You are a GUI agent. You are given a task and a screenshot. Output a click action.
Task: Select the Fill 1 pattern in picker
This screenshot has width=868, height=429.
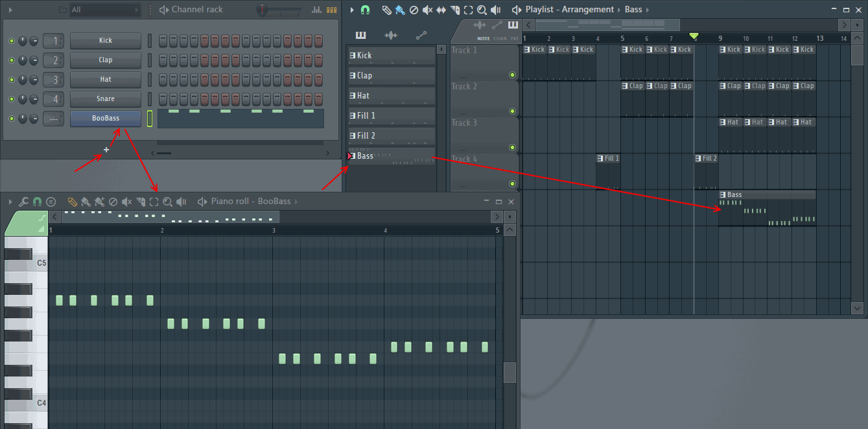click(x=391, y=116)
